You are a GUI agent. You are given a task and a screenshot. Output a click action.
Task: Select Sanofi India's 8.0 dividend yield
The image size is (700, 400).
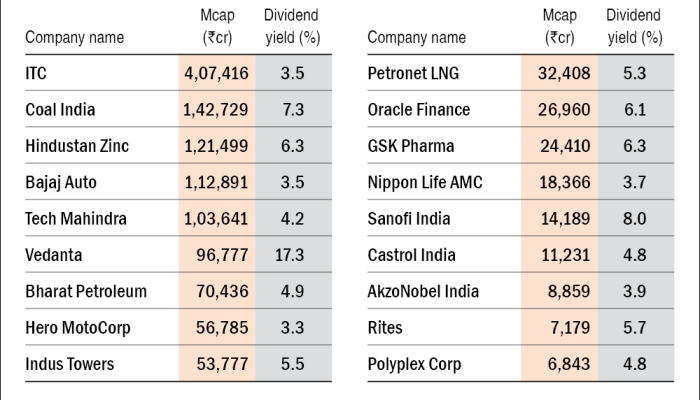[633, 218]
